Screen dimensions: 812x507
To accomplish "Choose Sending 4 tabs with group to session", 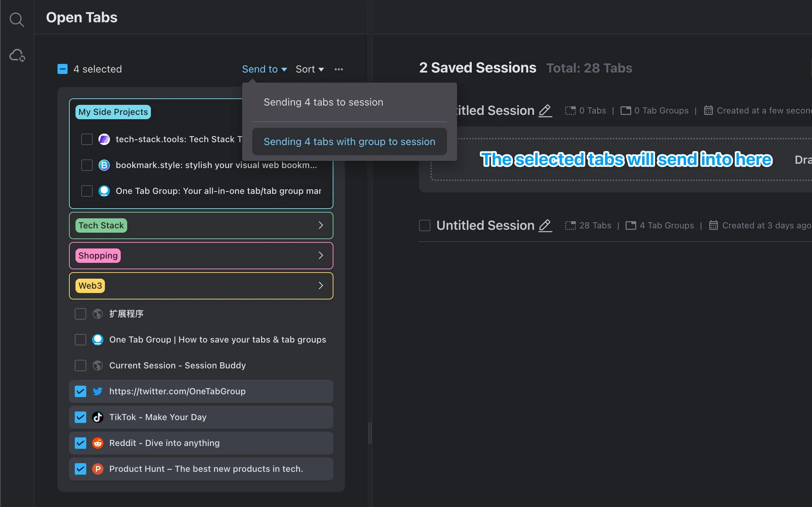I will click(x=349, y=141).
